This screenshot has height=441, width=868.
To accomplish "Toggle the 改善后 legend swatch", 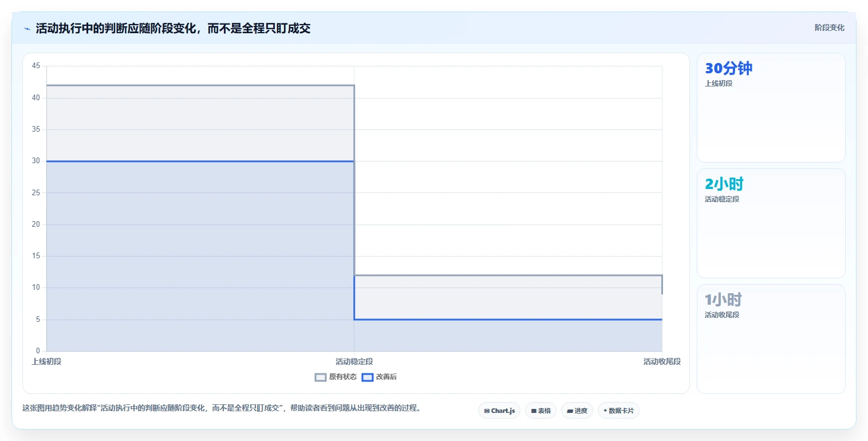I will click(x=368, y=377).
